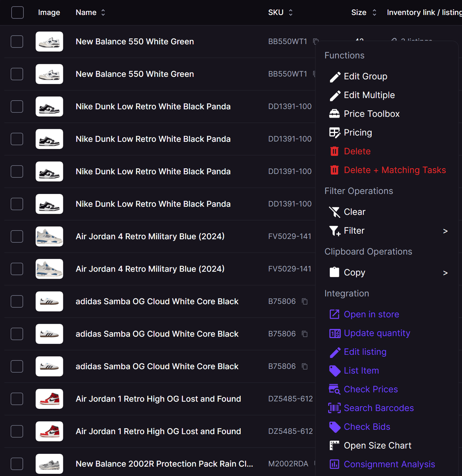Click the Open in store external-link icon
This screenshot has width=462, height=476.
pos(334,314)
